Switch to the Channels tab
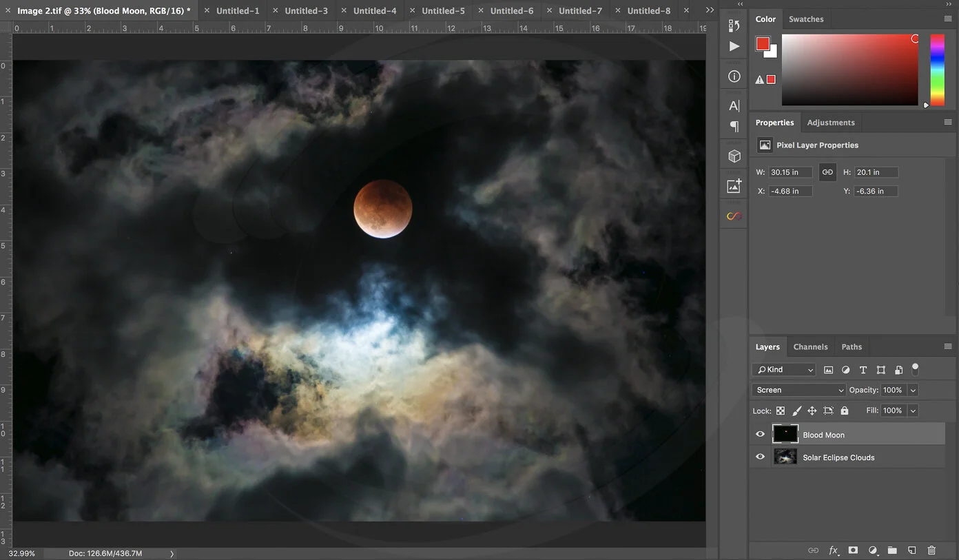Screen dimensions: 959x560 (810, 346)
